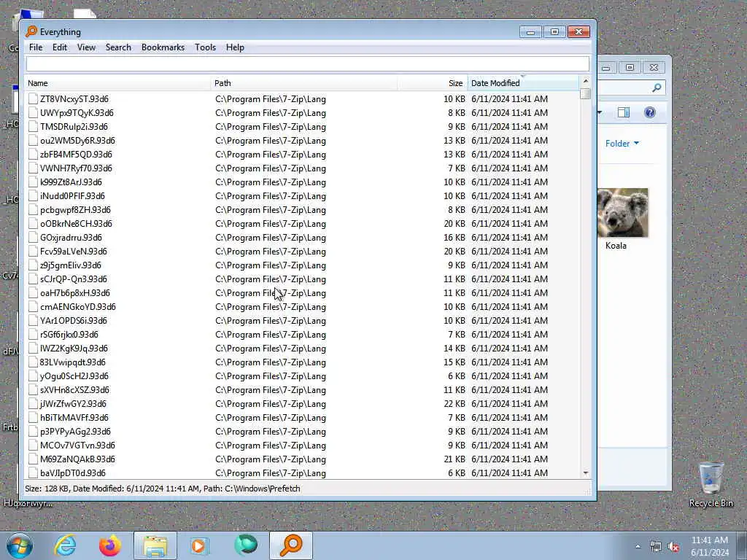Launch Firefox from the taskbar
This screenshot has width=747, height=560.
tap(110, 545)
